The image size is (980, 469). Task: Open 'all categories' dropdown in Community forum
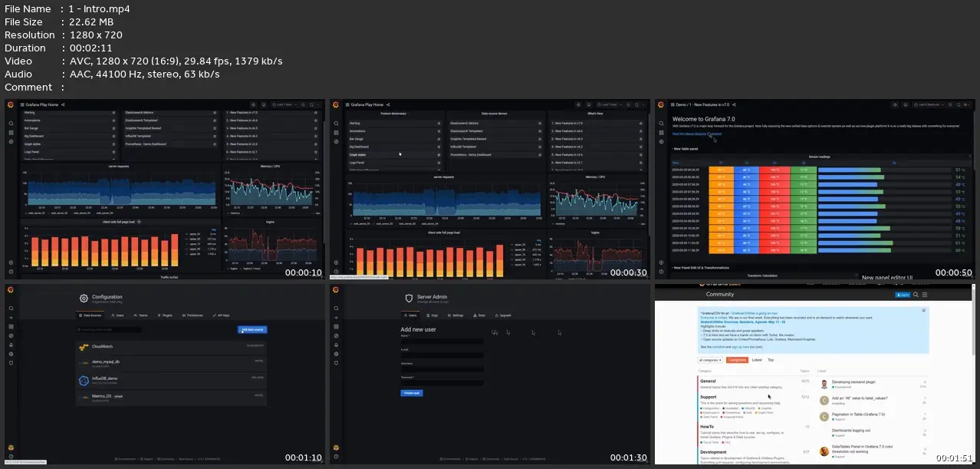710,359
